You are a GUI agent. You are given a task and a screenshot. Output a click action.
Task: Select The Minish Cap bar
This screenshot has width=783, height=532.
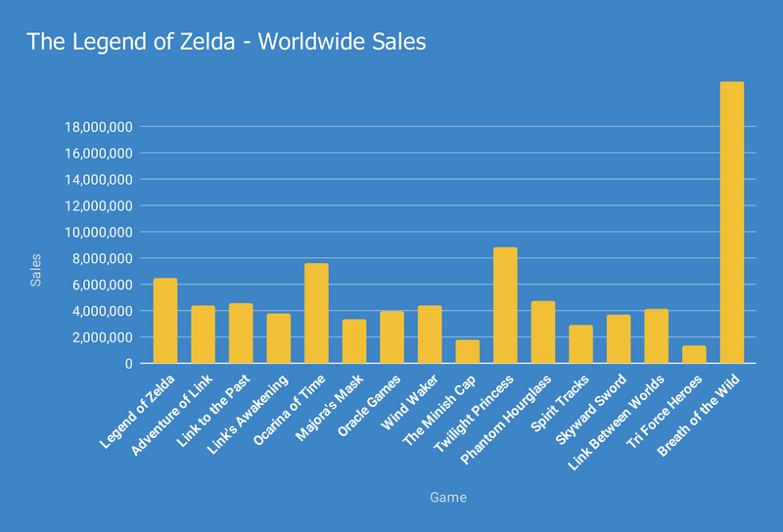[467, 351]
